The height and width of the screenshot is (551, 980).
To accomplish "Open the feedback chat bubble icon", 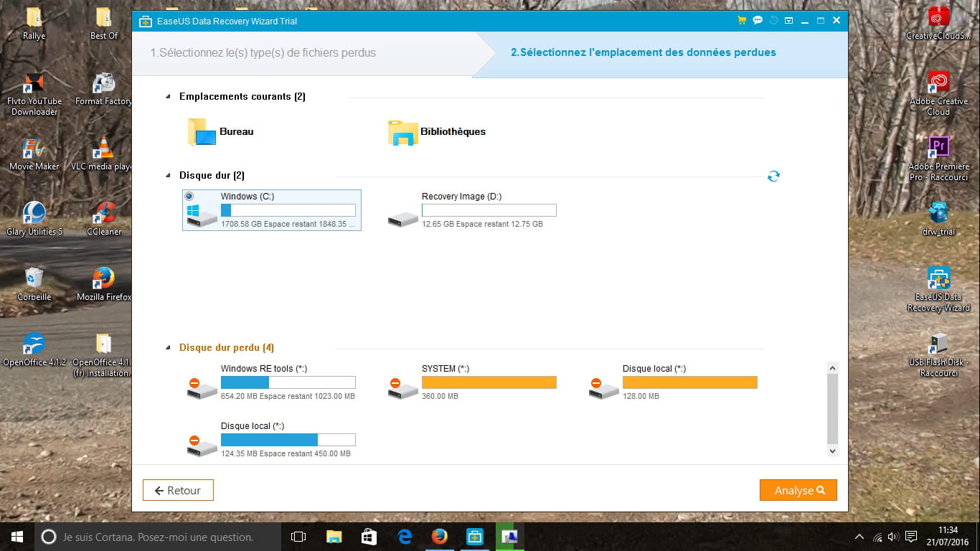I will click(758, 21).
